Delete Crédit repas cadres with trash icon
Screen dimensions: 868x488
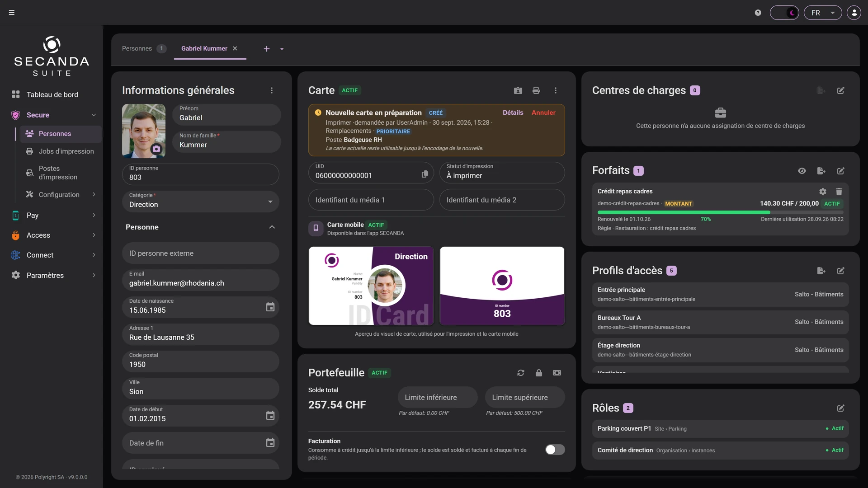[839, 192]
